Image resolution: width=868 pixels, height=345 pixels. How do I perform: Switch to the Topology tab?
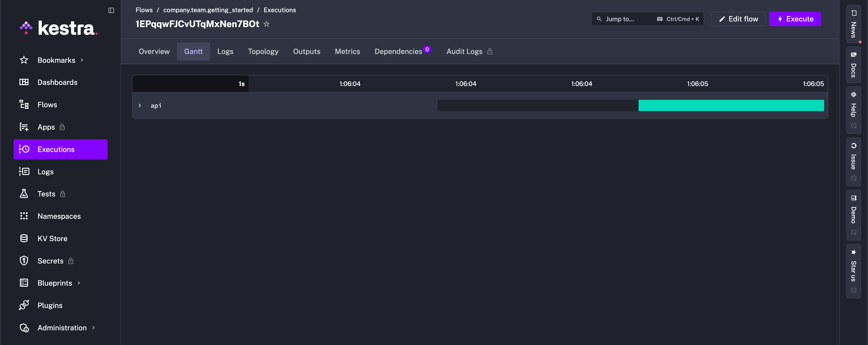click(x=263, y=51)
